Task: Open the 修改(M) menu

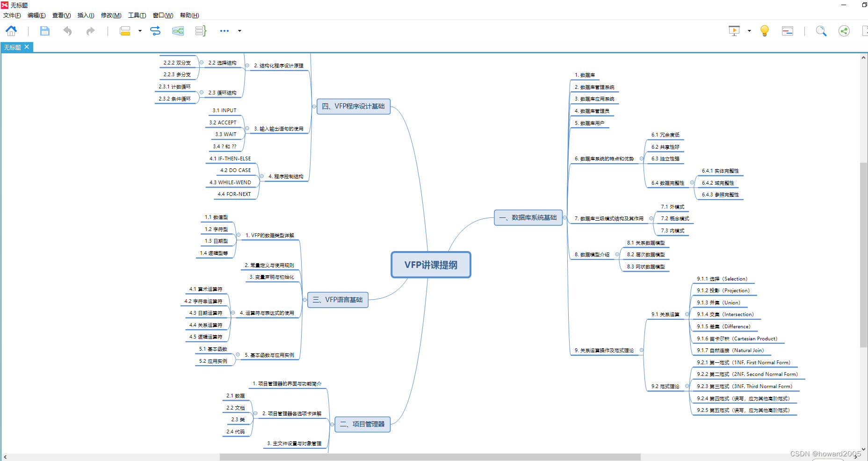Action: [x=111, y=15]
